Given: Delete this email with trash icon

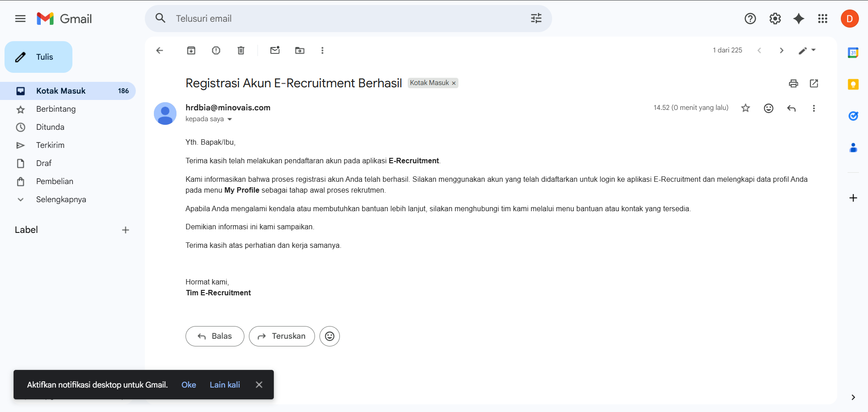Looking at the screenshot, I should click(241, 51).
